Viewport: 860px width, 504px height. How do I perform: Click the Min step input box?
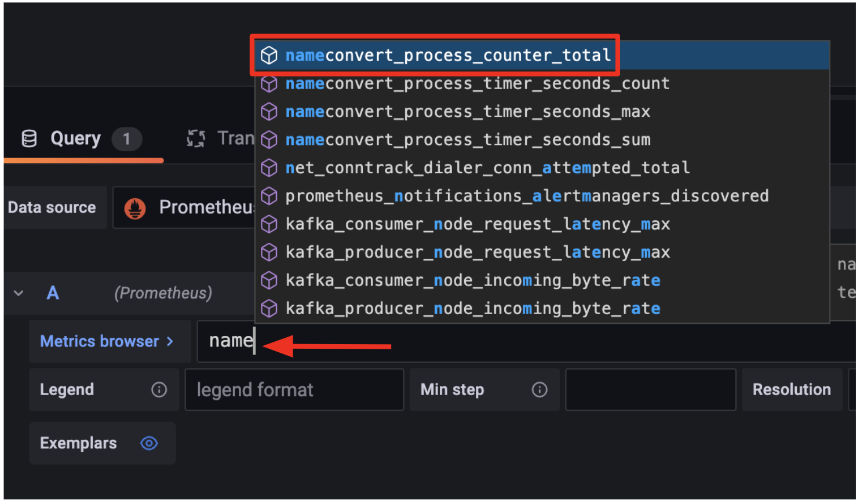(x=650, y=390)
